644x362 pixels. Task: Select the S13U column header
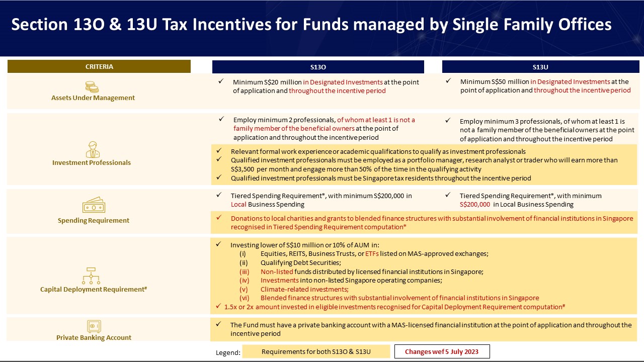coord(540,67)
